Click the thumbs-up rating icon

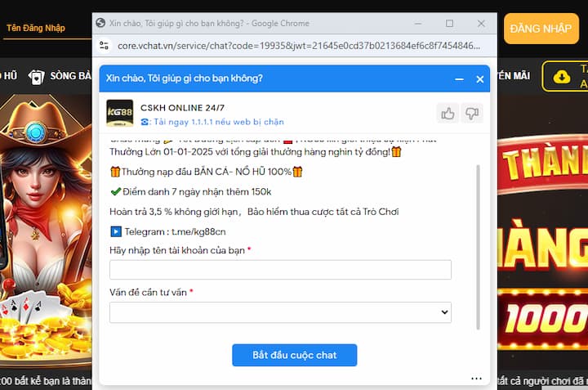448,114
